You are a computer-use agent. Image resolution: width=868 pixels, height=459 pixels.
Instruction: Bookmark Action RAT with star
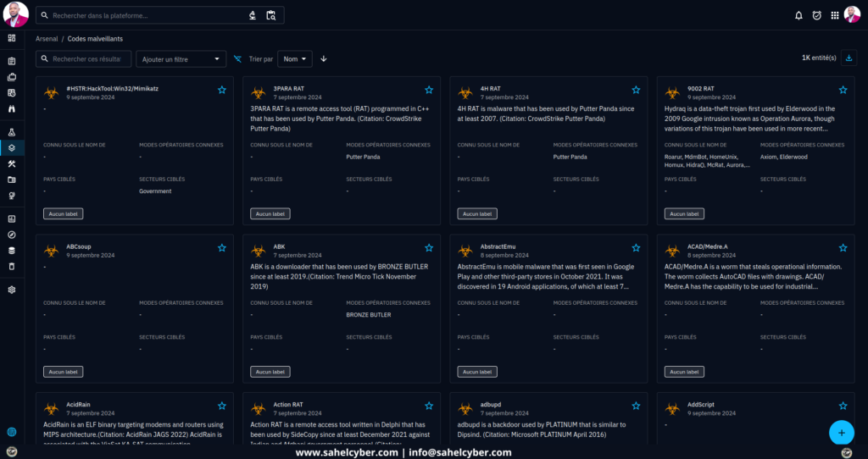429,406
